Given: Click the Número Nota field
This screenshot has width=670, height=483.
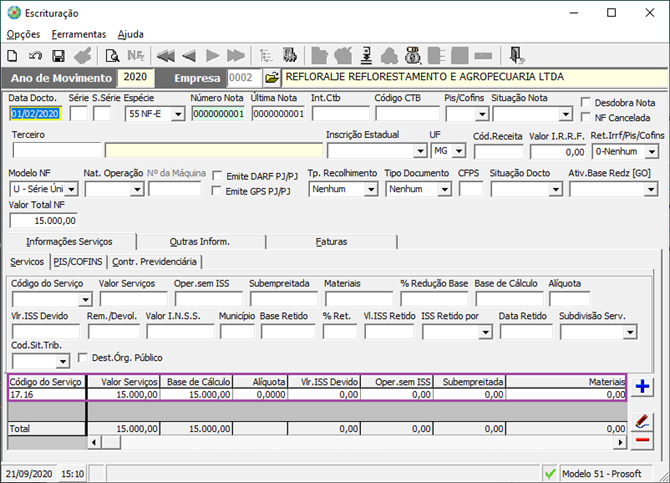Looking at the screenshot, I should coord(218,114).
